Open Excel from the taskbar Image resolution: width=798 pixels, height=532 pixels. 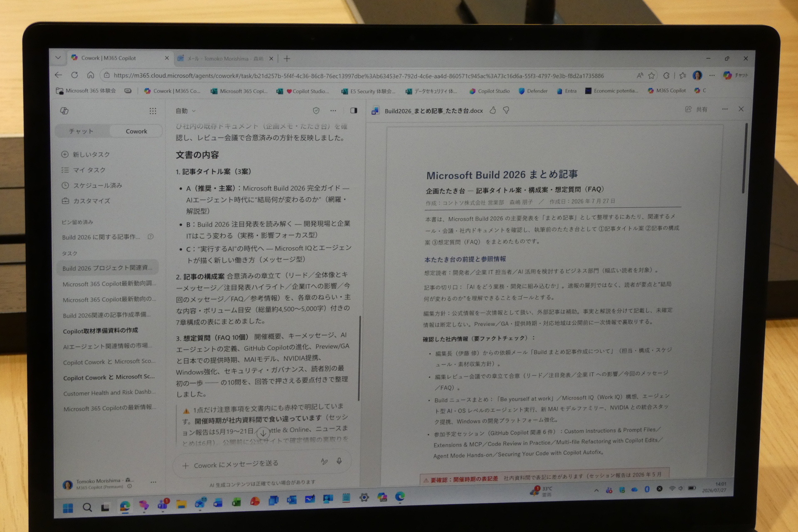(x=236, y=502)
